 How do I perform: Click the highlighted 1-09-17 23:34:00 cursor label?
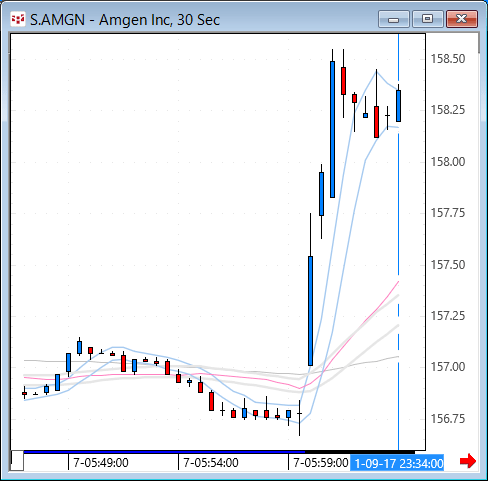pyautogui.click(x=397, y=463)
